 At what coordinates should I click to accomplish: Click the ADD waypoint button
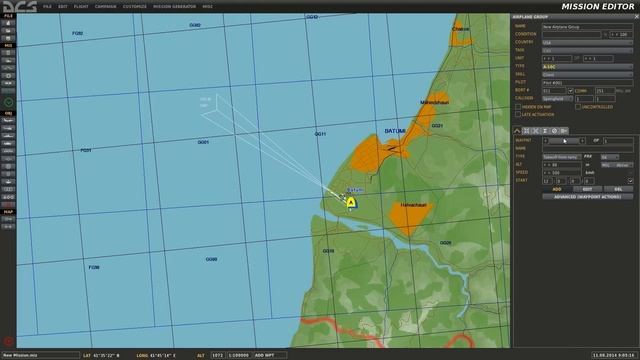pyautogui.click(x=557, y=189)
